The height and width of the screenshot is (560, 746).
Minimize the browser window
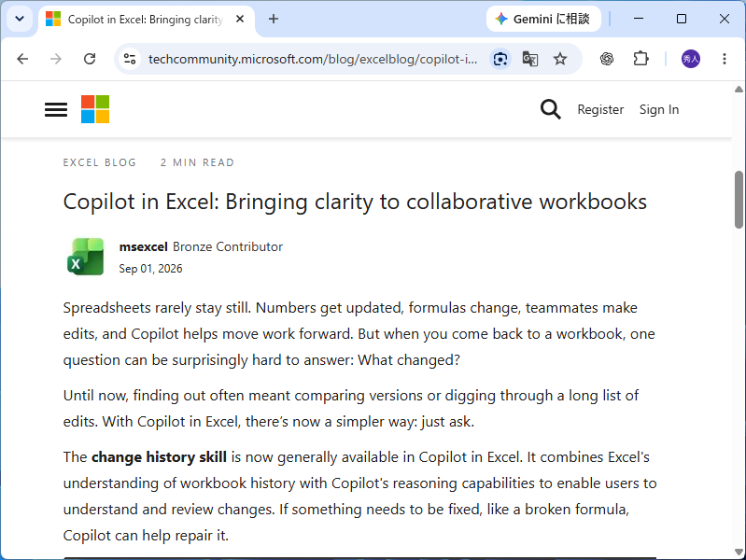click(x=639, y=19)
